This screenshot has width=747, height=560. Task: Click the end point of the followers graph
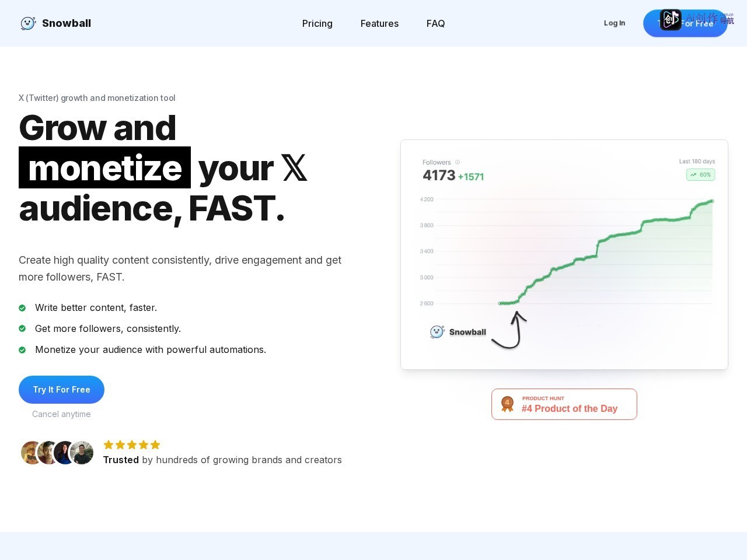(x=712, y=201)
